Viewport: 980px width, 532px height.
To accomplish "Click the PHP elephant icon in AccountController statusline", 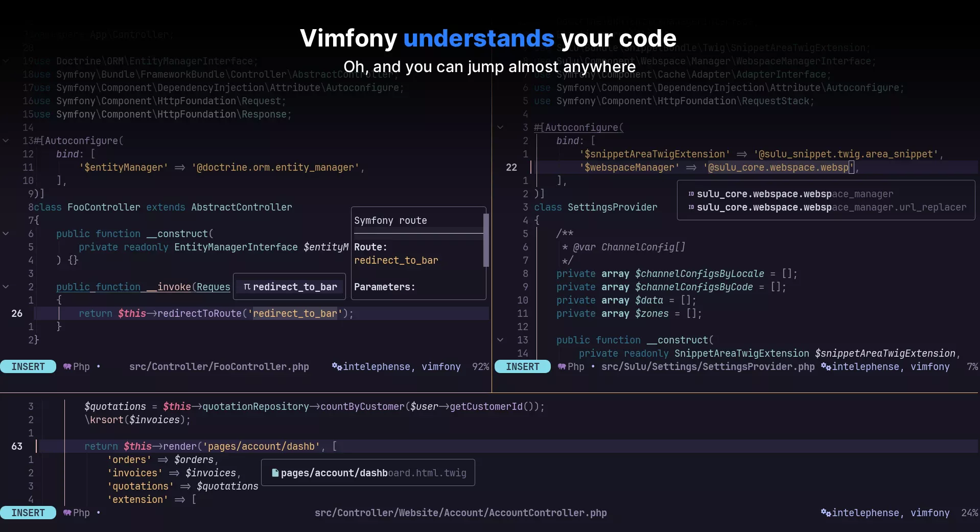I will click(67, 513).
